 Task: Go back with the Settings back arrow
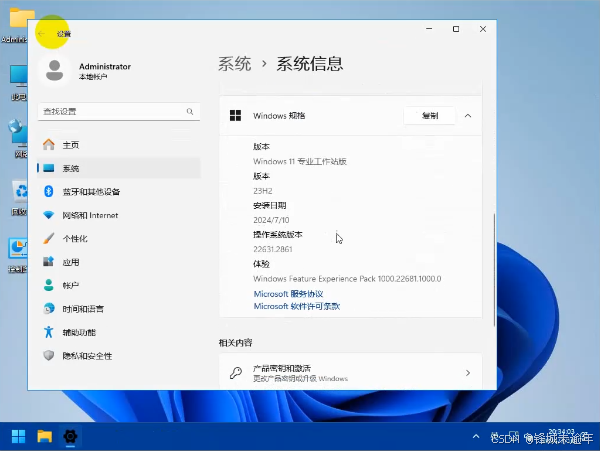coord(41,34)
